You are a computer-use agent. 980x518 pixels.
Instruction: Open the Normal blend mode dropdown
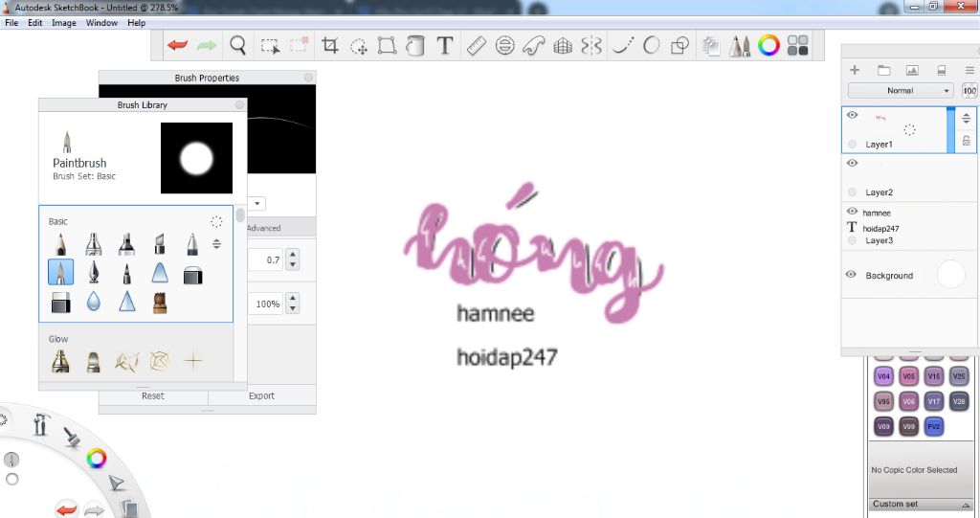[901, 91]
